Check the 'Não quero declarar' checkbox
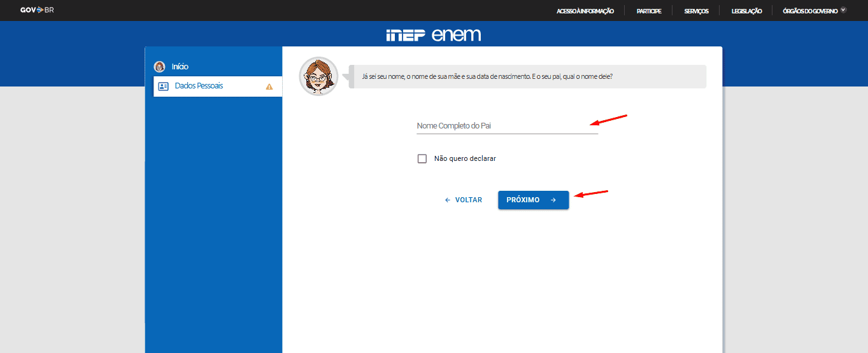 [422, 158]
